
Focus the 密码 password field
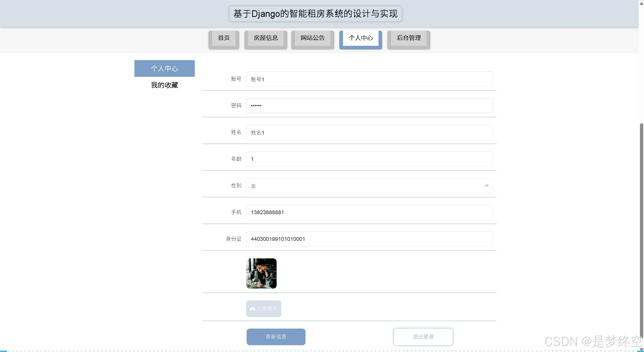click(369, 106)
